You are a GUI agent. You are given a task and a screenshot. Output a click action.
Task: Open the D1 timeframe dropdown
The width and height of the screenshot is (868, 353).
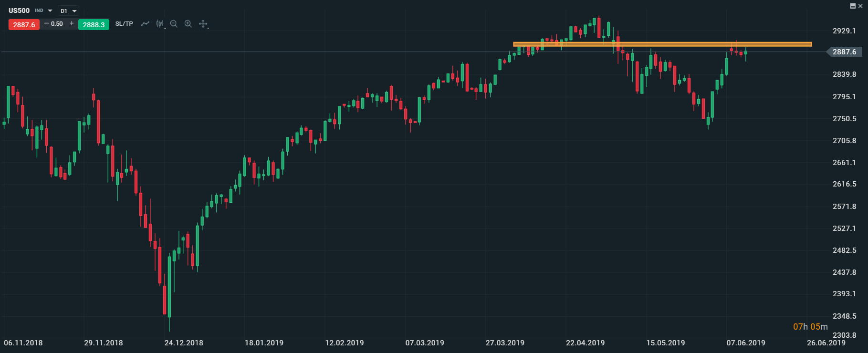coord(69,11)
